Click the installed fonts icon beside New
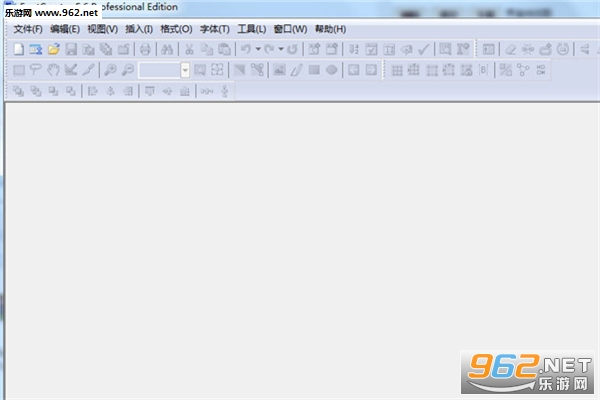Screen dimensions: 600x400 [x=36, y=49]
